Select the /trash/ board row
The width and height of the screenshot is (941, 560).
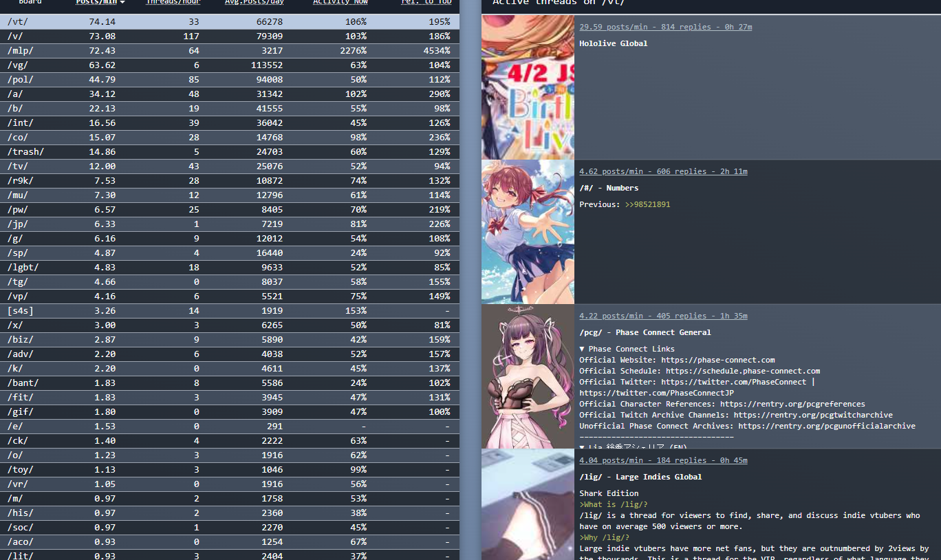pyautogui.click(x=230, y=152)
